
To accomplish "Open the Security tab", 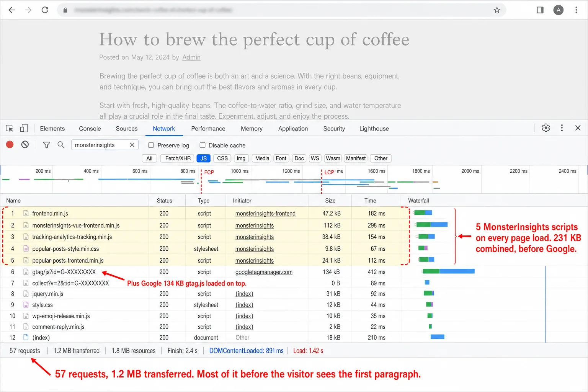I will [x=334, y=129].
